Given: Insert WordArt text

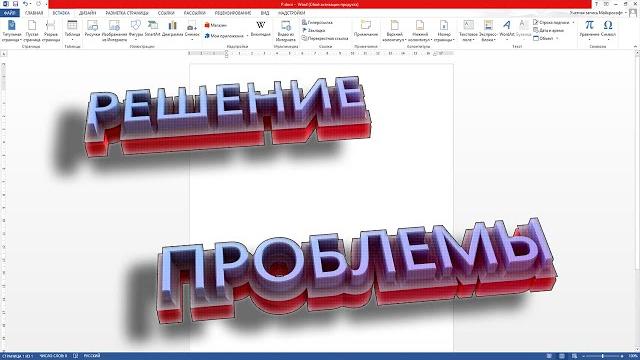Looking at the screenshot, I should pos(507,30).
